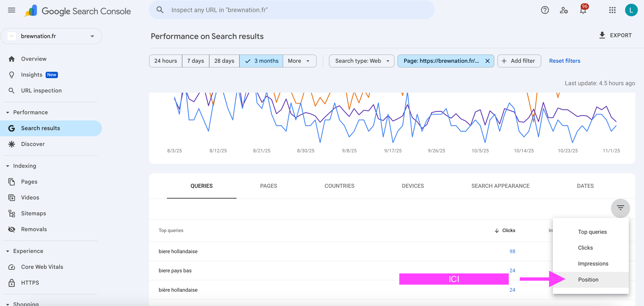The height and width of the screenshot is (306, 644).
Task: Select the 24 hours date range
Action: 166,61
